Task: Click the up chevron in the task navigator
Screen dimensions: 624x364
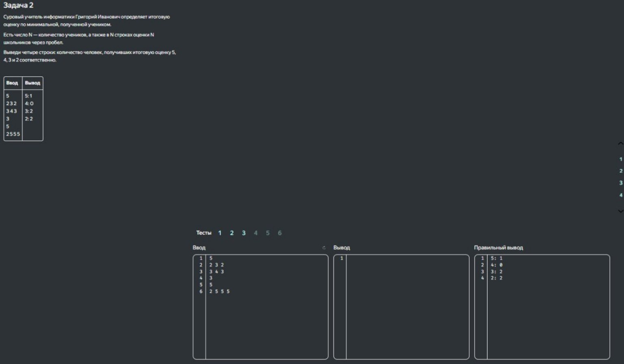Action: 620,144
